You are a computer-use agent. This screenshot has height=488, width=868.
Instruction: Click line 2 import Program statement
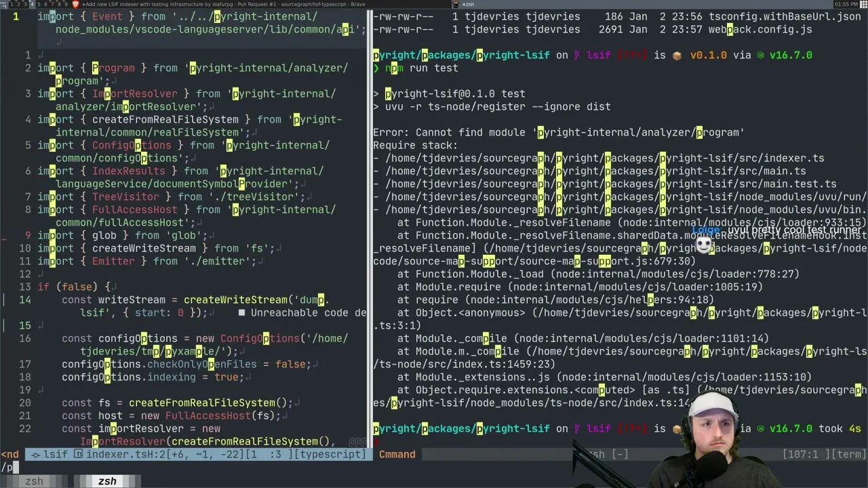(193, 75)
